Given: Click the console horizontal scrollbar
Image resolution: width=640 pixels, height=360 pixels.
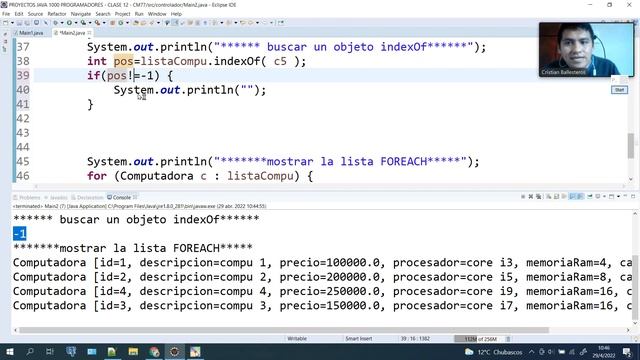Looking at the screenshot, I should click(x=284, y=330).
